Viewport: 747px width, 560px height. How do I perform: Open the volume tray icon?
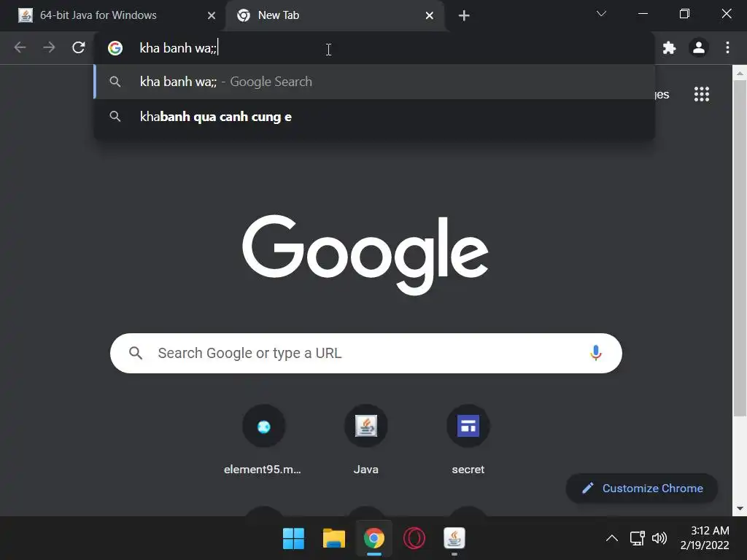pyautogui.click(x=659, y=539)
